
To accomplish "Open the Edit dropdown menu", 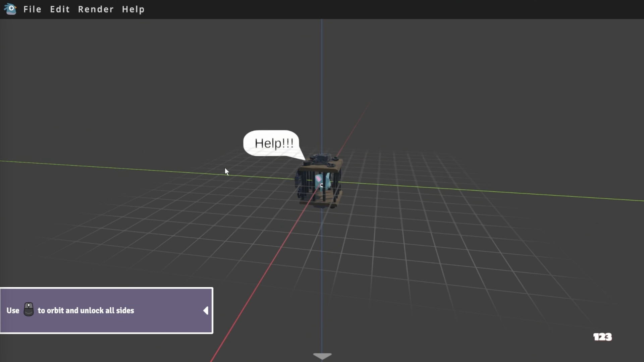I will pyautogui.click(x=60, y=9).
